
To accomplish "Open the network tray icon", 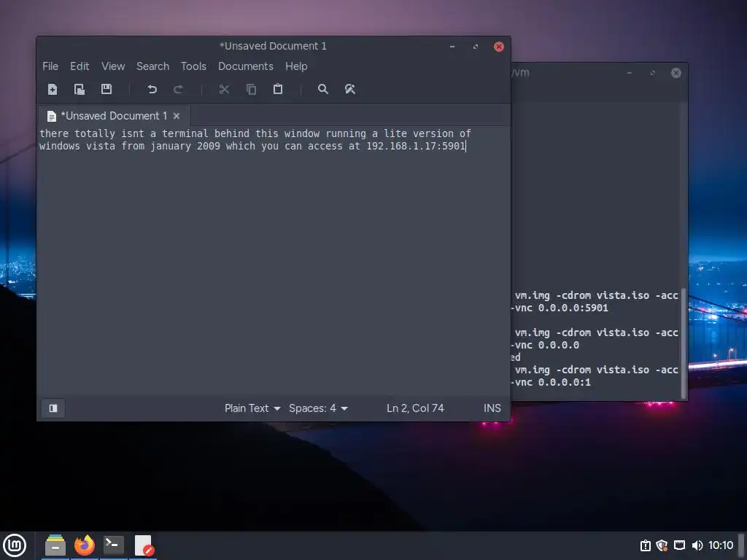I will pos(679,545).
